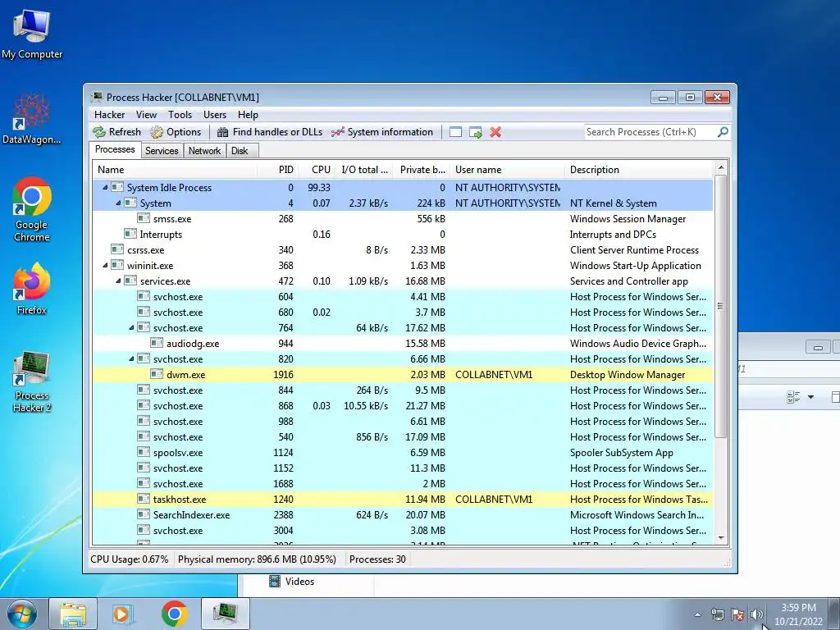Click the dwm.exe process icon
The image size is (840, 630).
[157, 374]
